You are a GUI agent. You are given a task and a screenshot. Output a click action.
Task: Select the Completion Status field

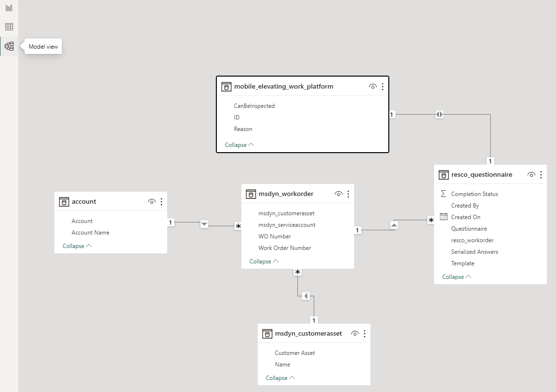click(x=474, y=194)
